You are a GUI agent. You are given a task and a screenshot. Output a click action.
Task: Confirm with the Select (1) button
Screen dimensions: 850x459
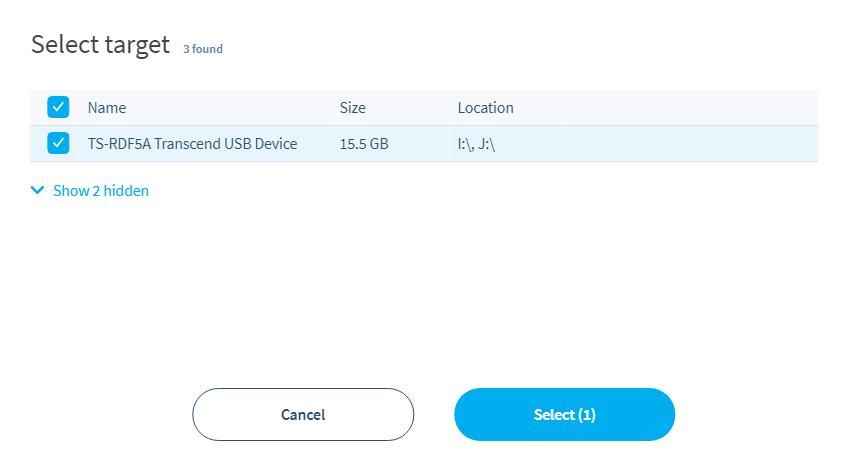pyautogui.click(x=565, y=415)
